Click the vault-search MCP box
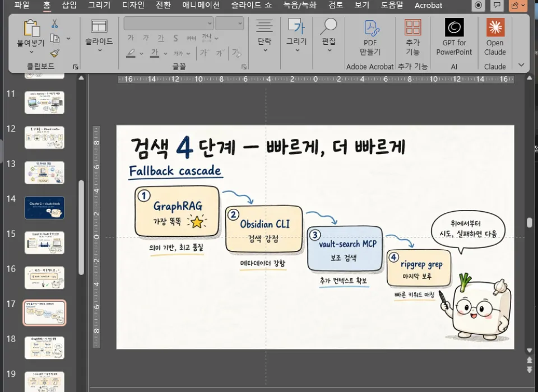The width and height of the screenshot is (538, 392). coord(345,249)
